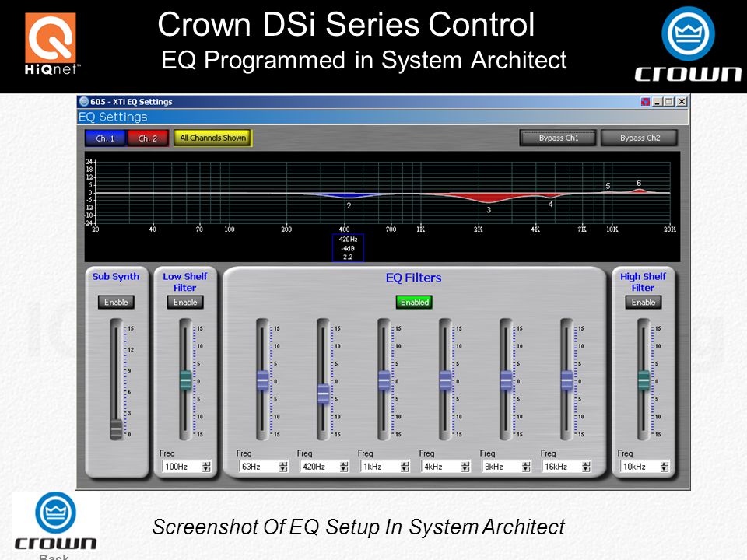
Task: Click the stepper arrows beside 10kHz
Action: point(665,467)
